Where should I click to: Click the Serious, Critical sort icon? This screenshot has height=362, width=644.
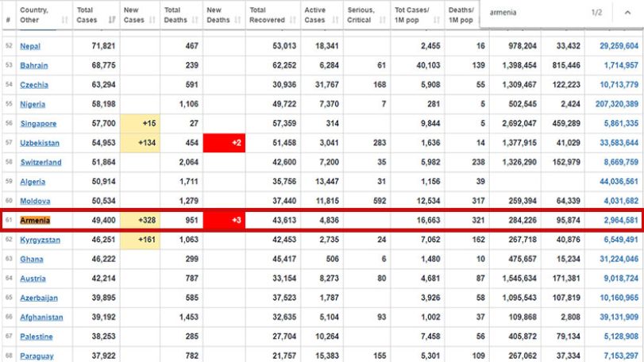click(383, 20)
